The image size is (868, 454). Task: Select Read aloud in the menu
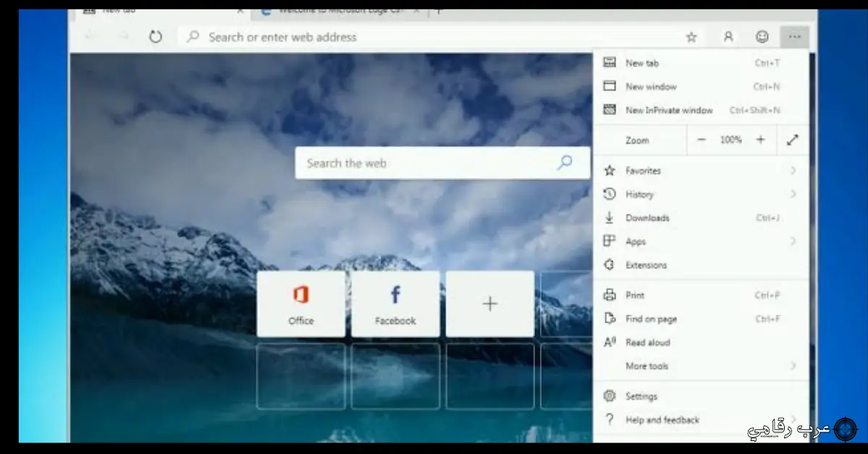pyautogui.click(x=700, y=343)
